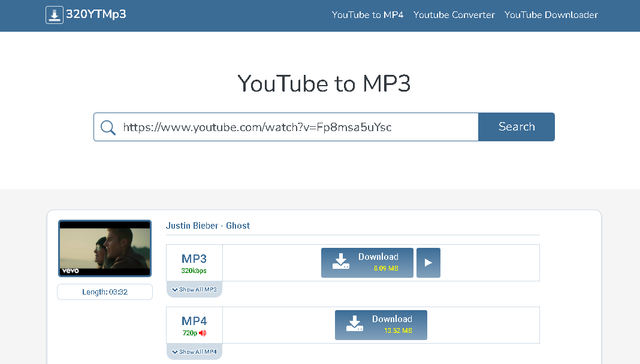640x364 pixels.
Task: Click the MP4 720p format label
Action: (194, 325)
